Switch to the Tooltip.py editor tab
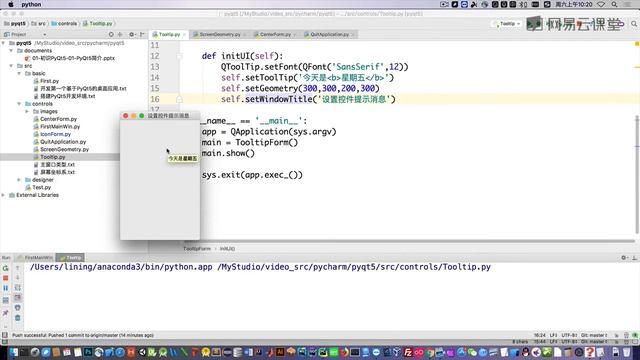 pyautogui.click(x=169, y=34)
